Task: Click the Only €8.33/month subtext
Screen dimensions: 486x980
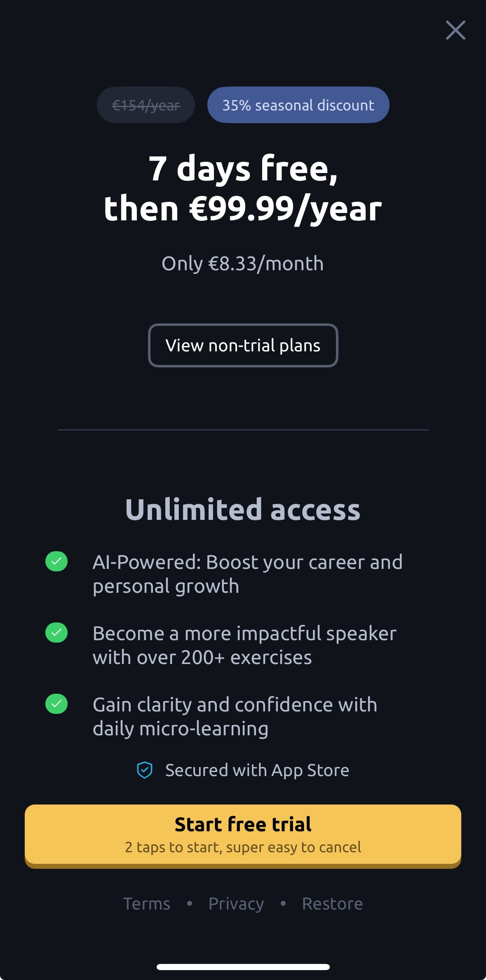Action: coord(242,263)
